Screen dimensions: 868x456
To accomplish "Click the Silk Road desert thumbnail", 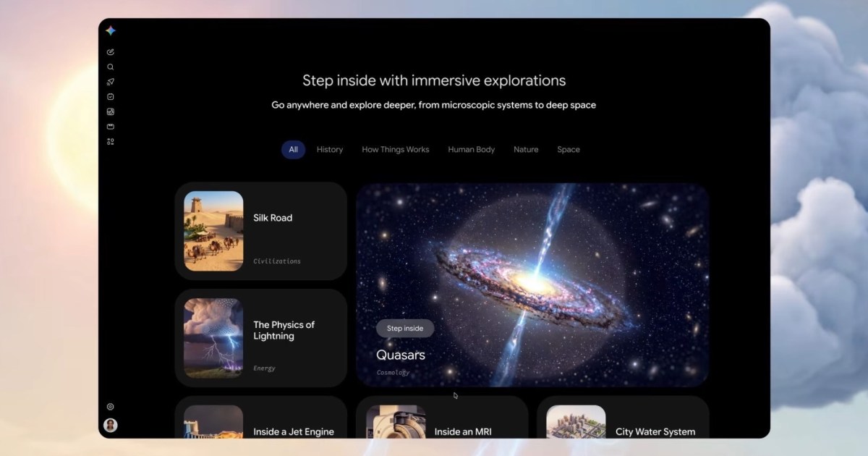I will click(x=213, y=231).
